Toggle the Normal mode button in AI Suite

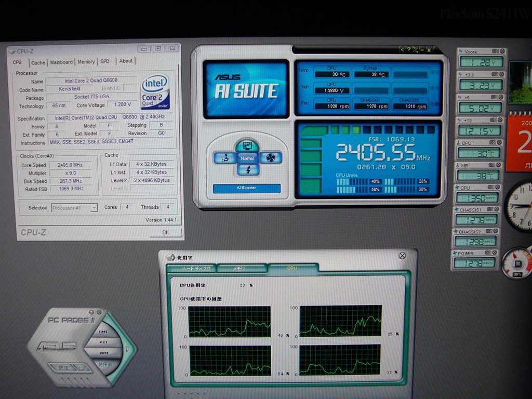[x=247, y=158]
